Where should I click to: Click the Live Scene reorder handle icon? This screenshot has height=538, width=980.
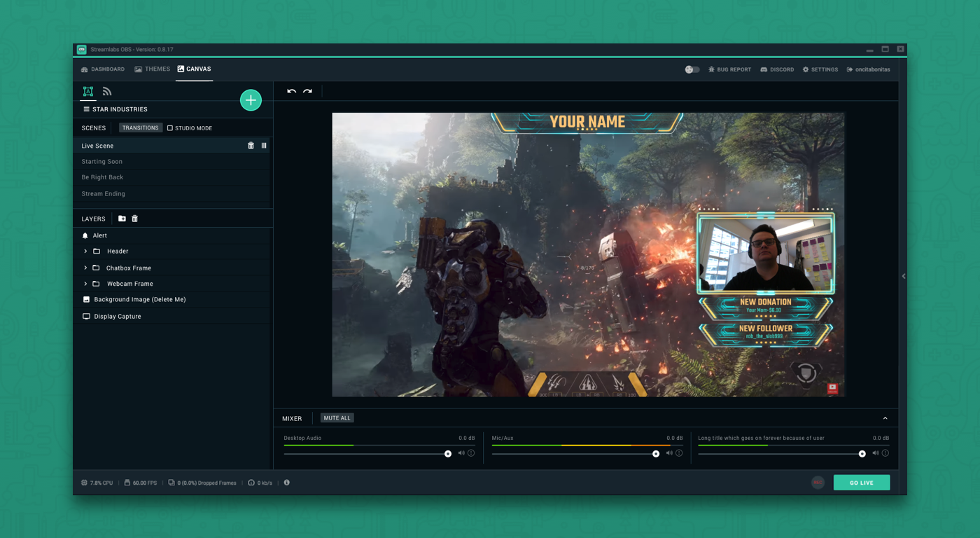(264, 146)
